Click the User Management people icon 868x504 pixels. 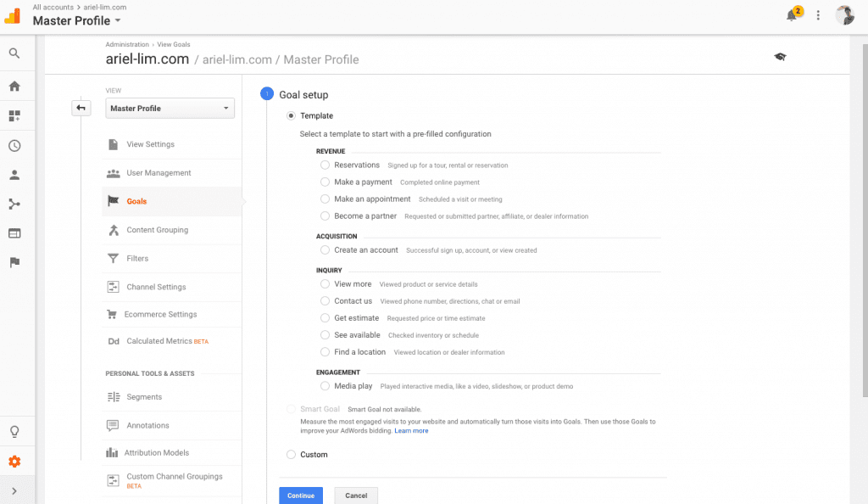click(113, 173)
